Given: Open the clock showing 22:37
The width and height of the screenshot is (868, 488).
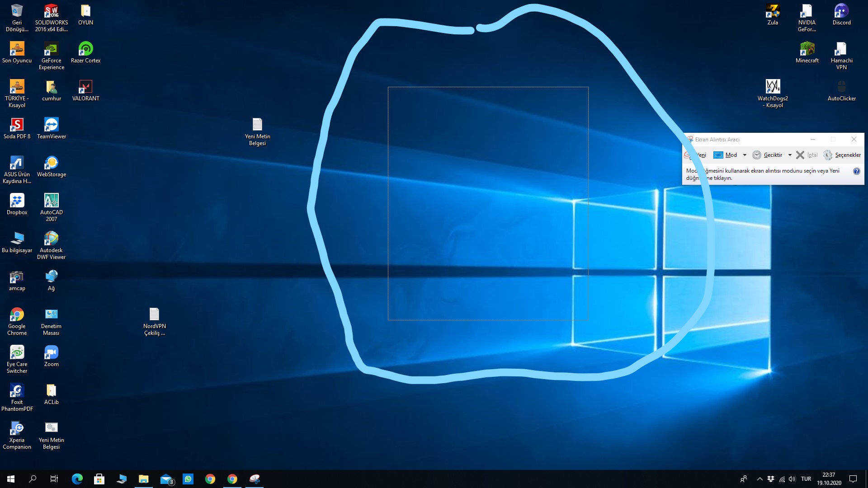Looking at the screenshot, I should [829, 479].
